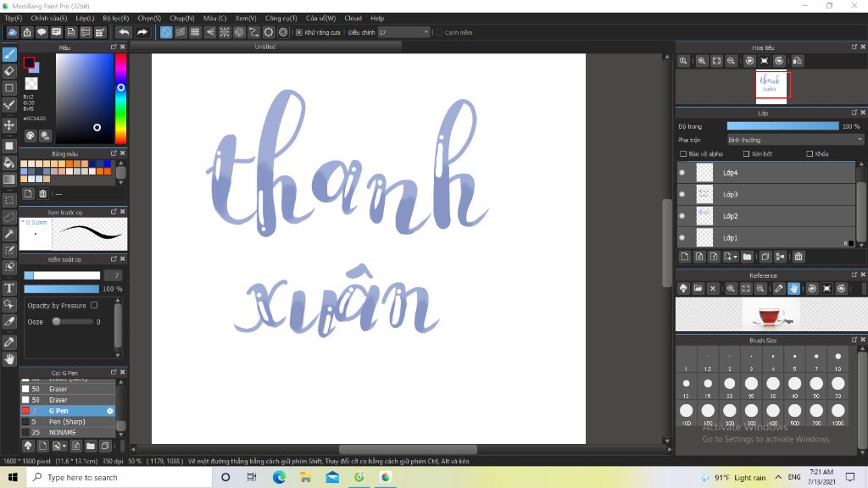Open the Cloud menu
The width and height of the screenshot is (868, 488).
click(x=353, y=19)
